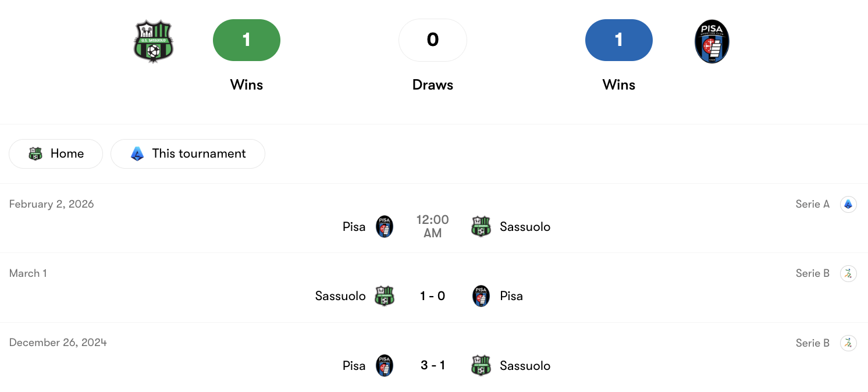This screenshot has height=392, width=868.
Task: Enable the This tournament filter
Action: (x=187, y=154)
